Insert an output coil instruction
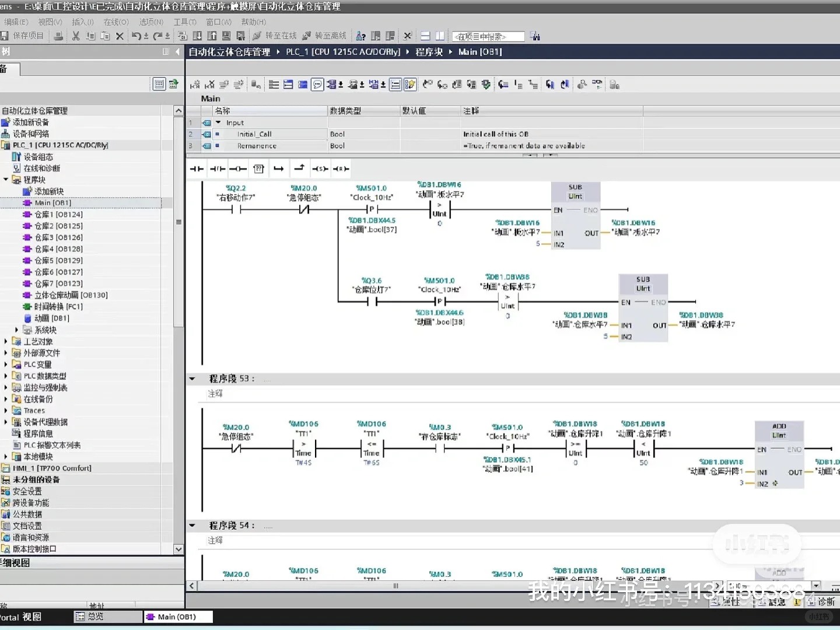This screenshot has height=630, width=840. pyautogui.click(x=238, y=169)
